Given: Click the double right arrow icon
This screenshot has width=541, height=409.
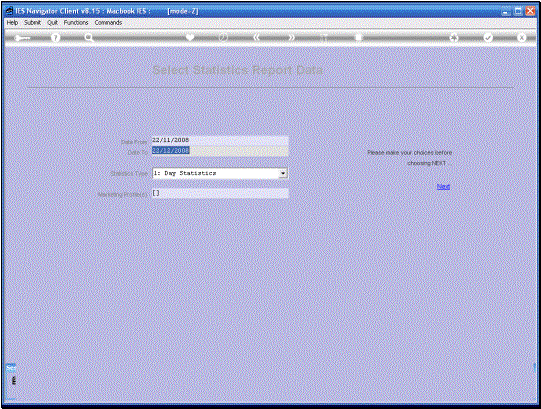Looking at the screenshot, I should point(292,37).
